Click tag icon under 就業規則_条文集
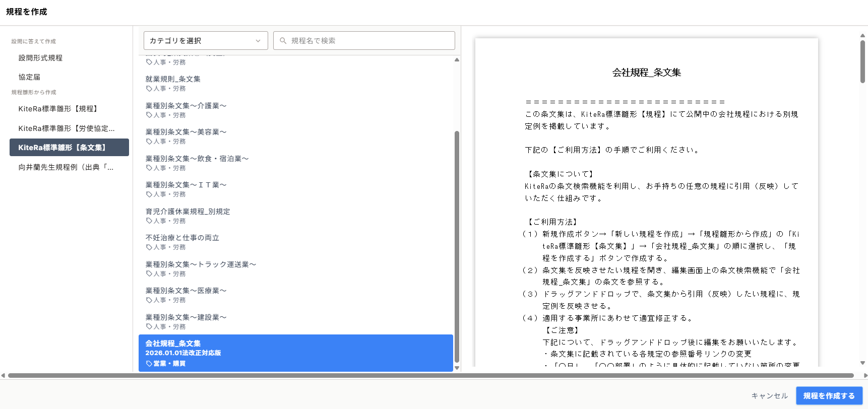Image resolution: width=868 pixels, height=409 pixels. click(x=149, y=89)
